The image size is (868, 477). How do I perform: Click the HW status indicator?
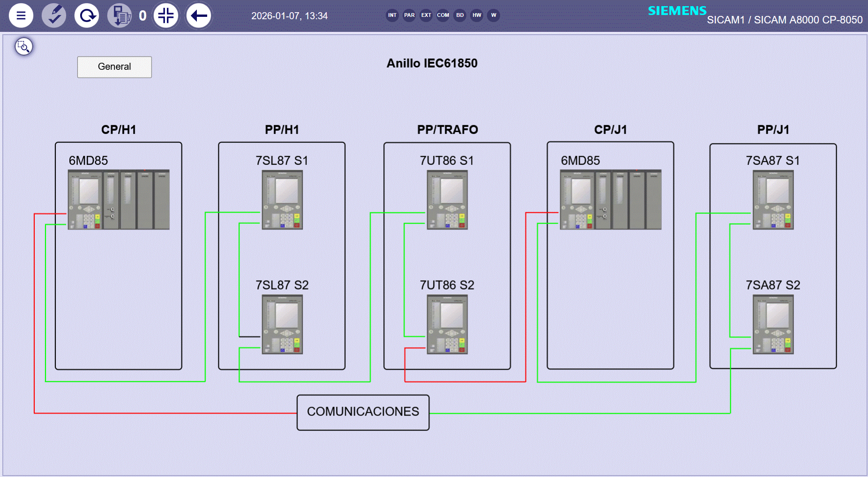click(477, 15)
